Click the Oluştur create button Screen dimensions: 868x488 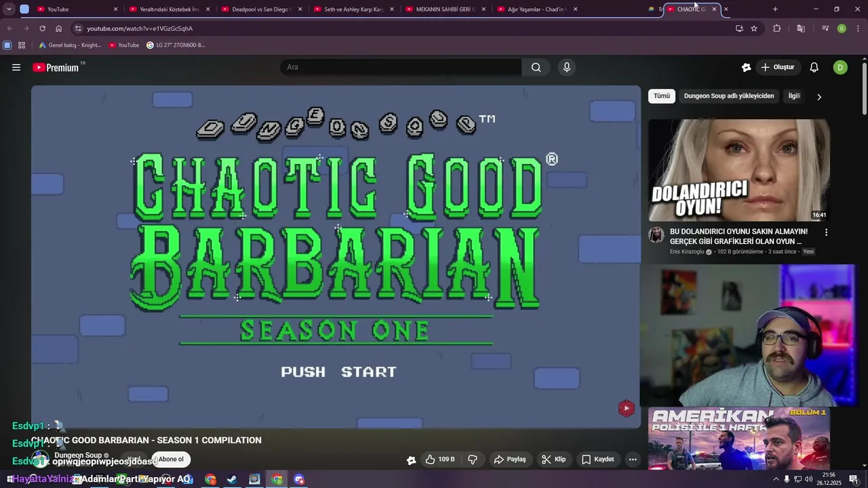pos(778,67)
